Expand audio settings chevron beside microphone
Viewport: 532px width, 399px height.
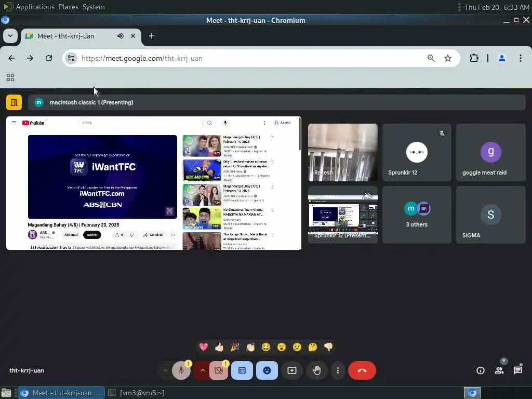[x=165, y=370]
